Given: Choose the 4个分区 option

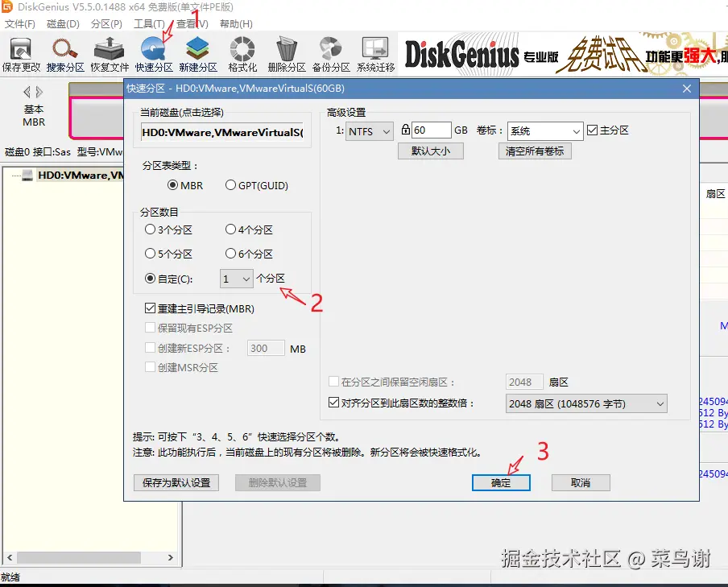Looking at the screenshot, I should [250, 229].
